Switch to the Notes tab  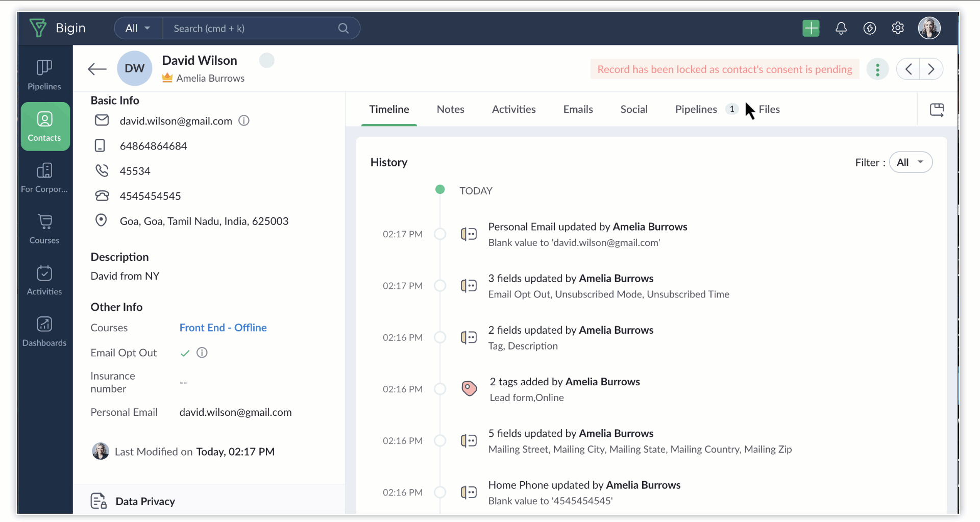[450, 109]
